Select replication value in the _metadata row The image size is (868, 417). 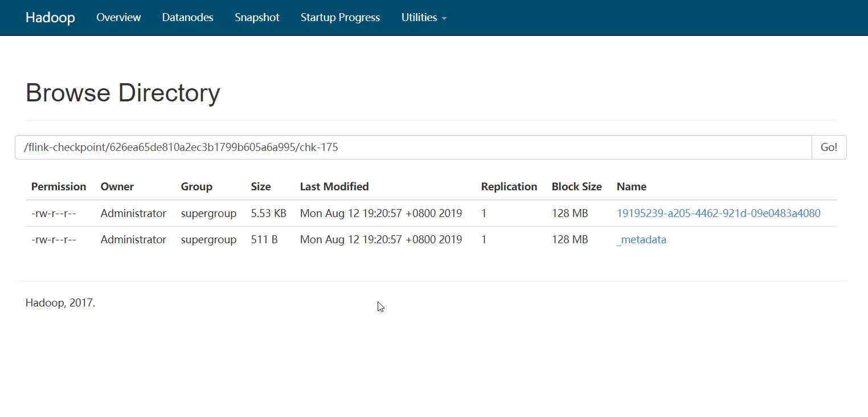pyautogui.click(x=484, y=240)
